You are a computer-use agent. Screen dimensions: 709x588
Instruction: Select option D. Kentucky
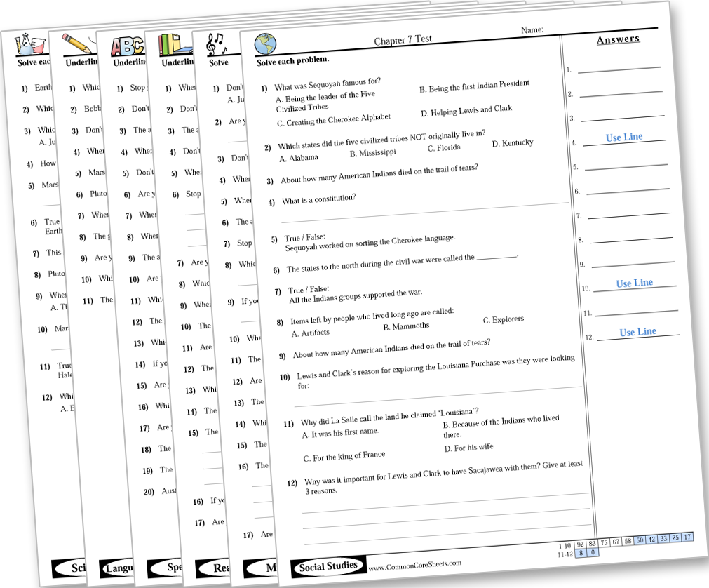click(x=512, y=143)
